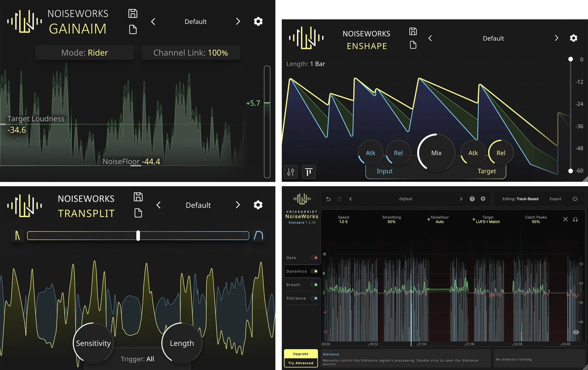
Task: Select the sustain shape icon in Transplit
Action: tap(258, 235)
